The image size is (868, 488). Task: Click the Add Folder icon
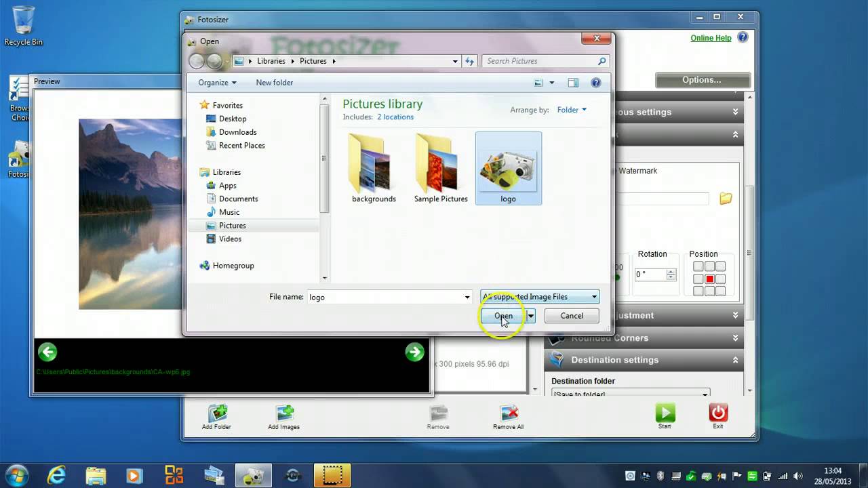click(217, 413)
